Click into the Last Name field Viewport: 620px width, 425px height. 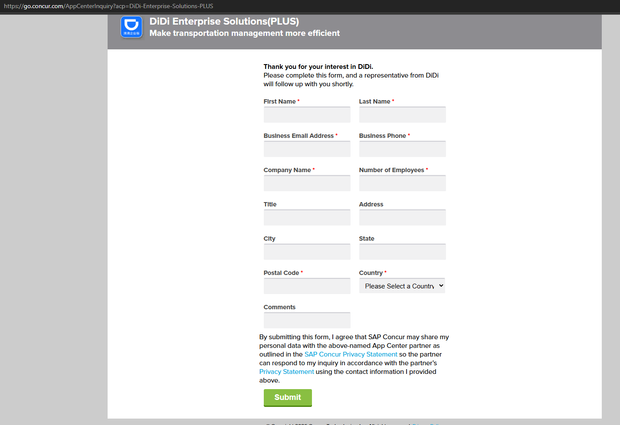point(402,114)
